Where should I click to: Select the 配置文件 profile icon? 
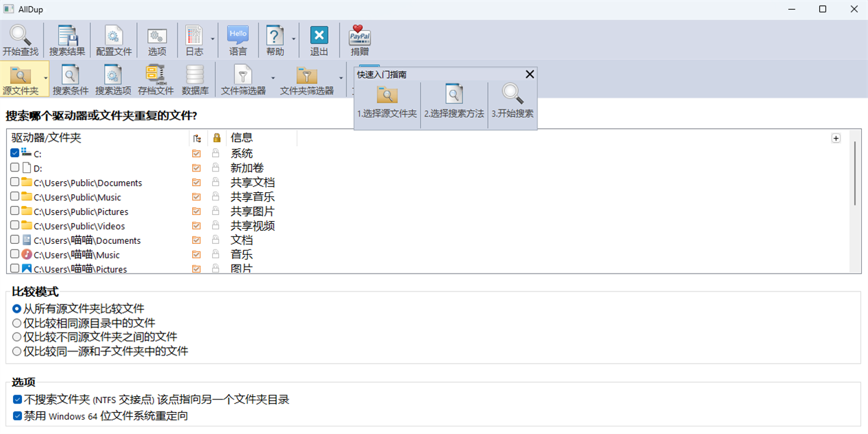pyautogui.click(x=114, y=39)
